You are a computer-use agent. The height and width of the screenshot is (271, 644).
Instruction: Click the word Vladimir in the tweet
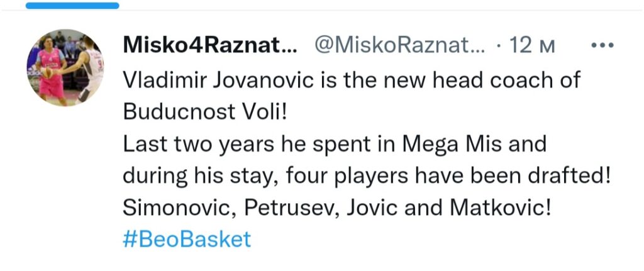point(164,79)
